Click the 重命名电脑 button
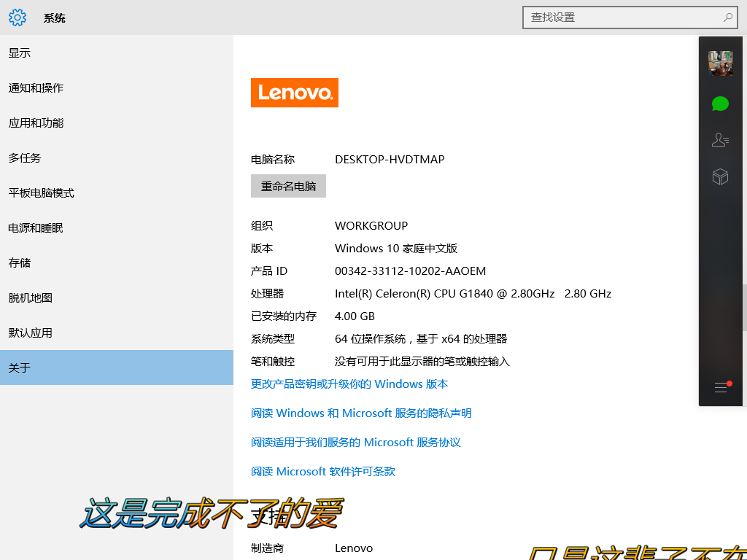 coord(288,186)
